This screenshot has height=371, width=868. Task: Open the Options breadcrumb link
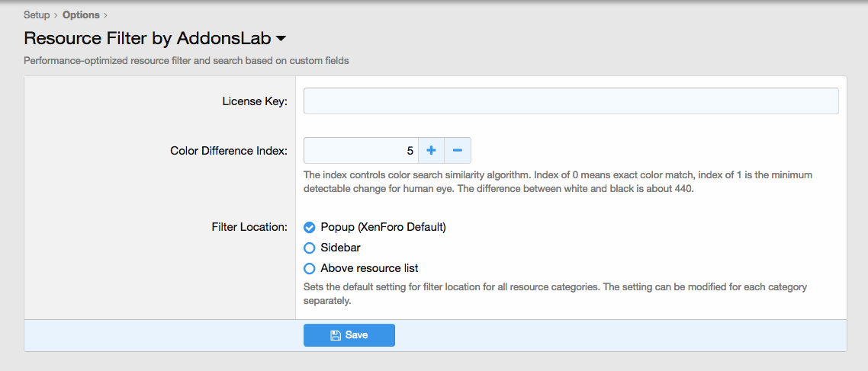click(x=81, y=15)
